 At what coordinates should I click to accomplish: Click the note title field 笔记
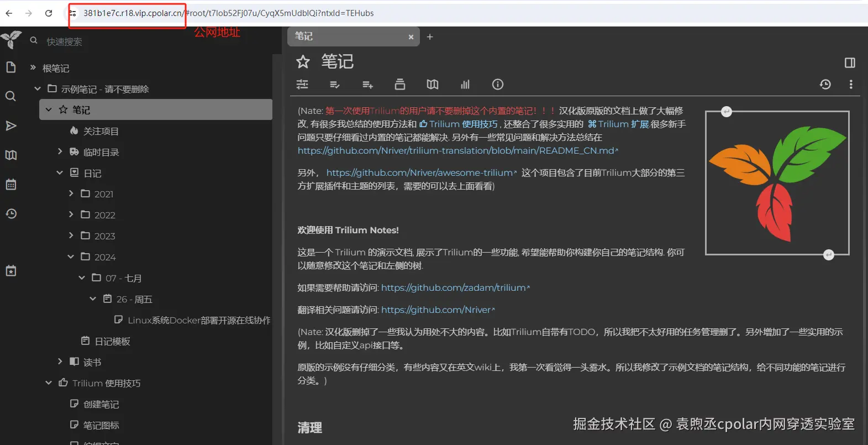(x=338, y=61)
